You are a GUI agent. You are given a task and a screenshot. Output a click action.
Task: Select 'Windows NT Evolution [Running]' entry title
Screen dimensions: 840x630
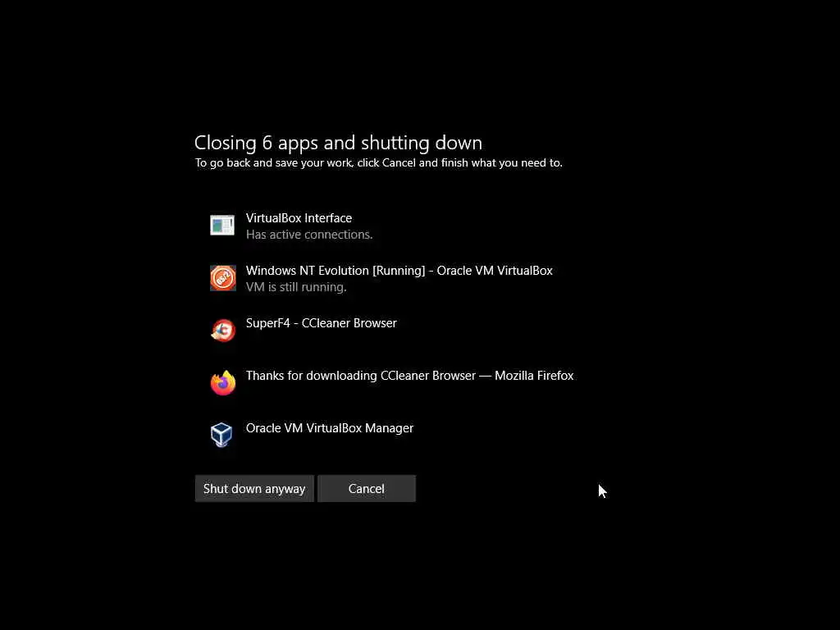pyautogui.click(x=399, y=271)
